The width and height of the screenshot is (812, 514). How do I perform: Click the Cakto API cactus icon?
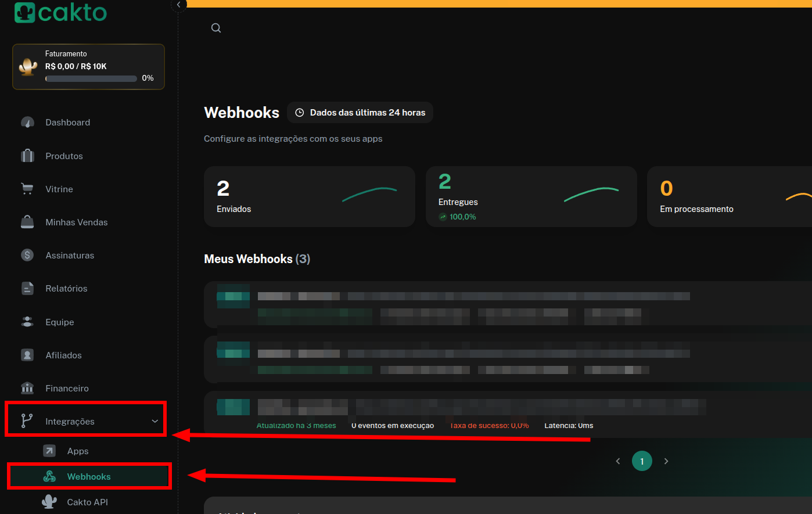pyautogui.click(x=49, y=502)
